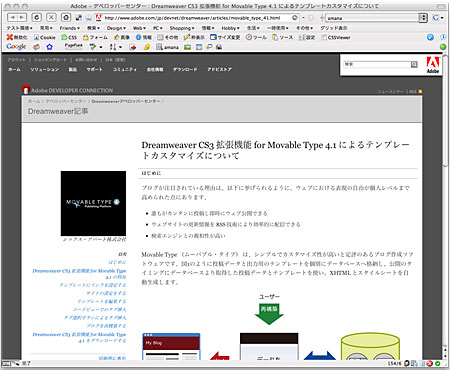Open the Friends bookmark folder
This screenshot has width=450, height=370.
tap(70, 28)
